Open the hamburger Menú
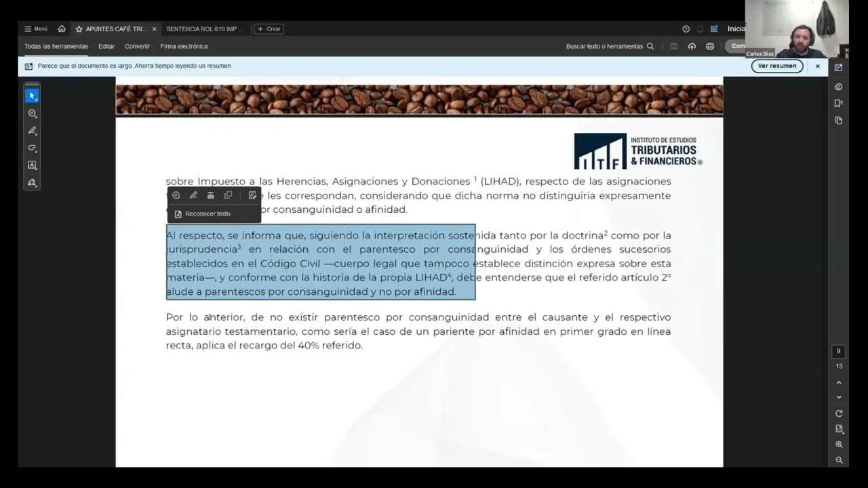 click(x=35, y=28)
